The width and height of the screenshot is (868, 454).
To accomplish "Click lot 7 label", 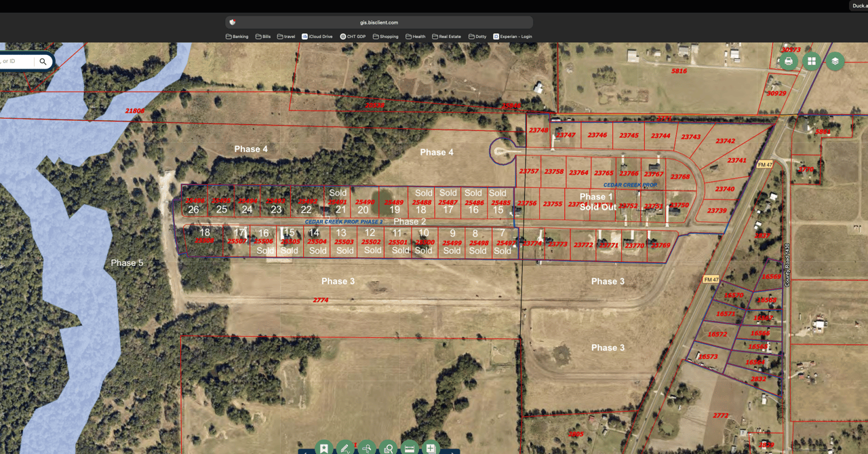I will [x=502, y=233].
